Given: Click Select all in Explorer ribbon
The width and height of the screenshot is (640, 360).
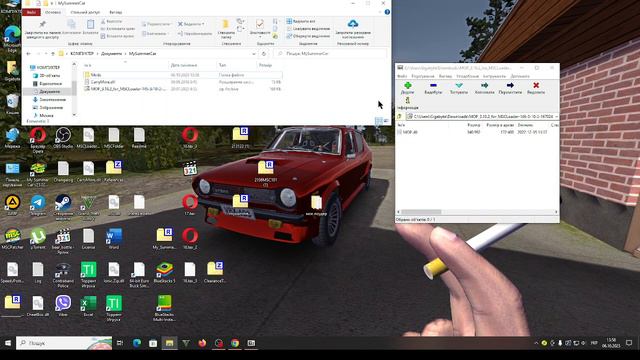Looking at the screenshot, I should pyautogui.click(x=301, y=21).
